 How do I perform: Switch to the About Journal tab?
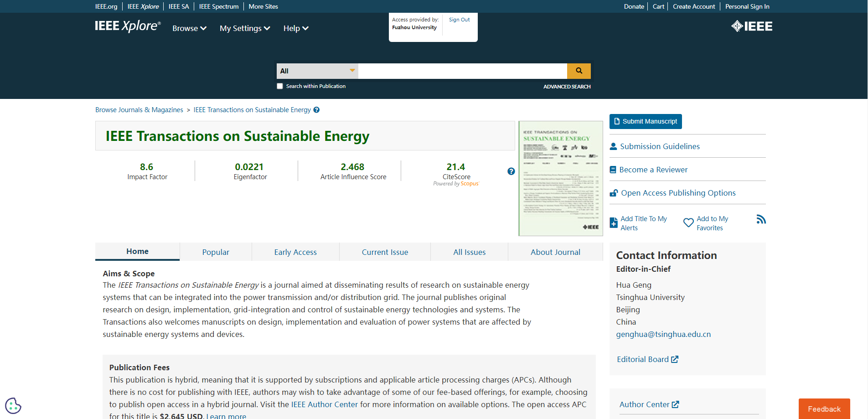point(555,252)
